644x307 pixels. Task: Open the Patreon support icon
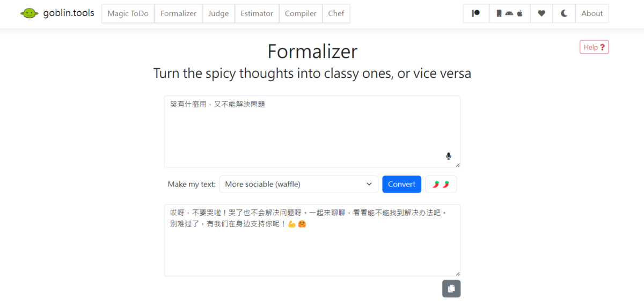tap(476, 13)
